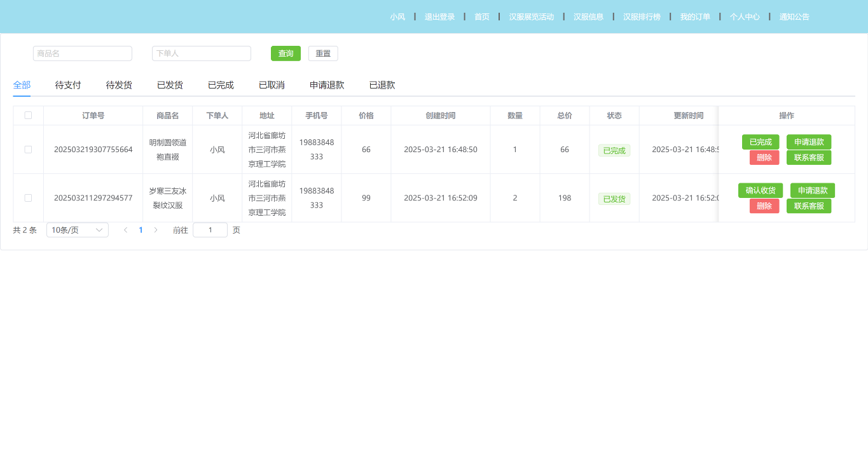This screenshot has width=868, height=457.
Task: Click the 已完成 status tag
Action: tap(614, 150)
